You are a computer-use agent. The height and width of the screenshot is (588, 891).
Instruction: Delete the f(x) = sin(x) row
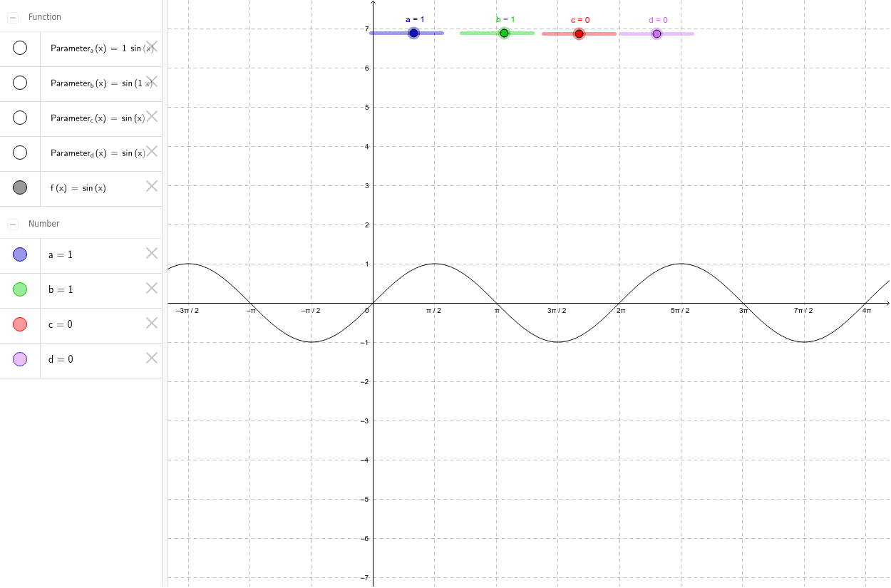coord(152,186)
